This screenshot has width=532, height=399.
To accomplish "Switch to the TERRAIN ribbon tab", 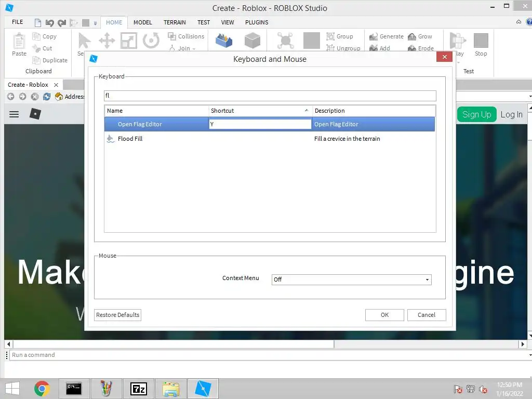I will click(175, 22).
